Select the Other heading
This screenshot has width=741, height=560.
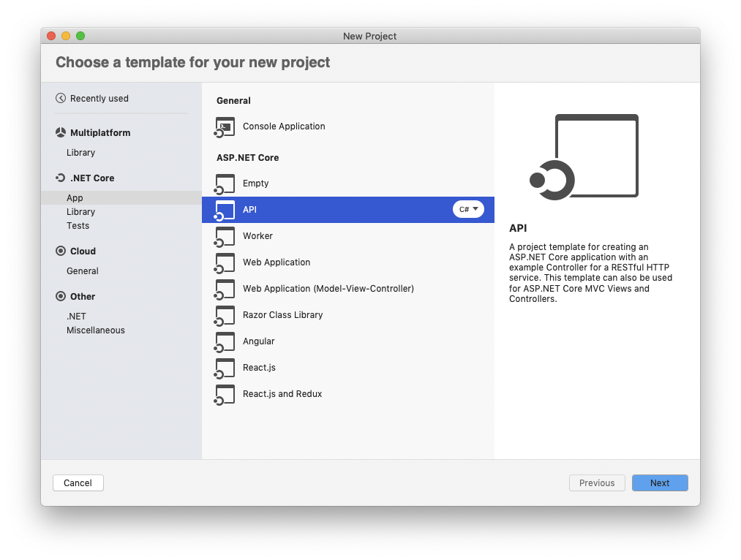[x=83, y=297]
